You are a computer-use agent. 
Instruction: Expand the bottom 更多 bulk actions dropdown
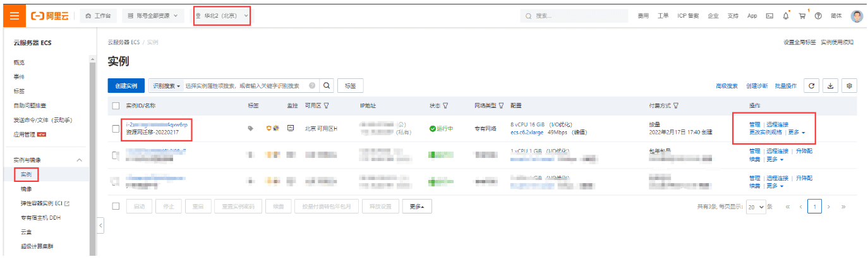point(416,207)
